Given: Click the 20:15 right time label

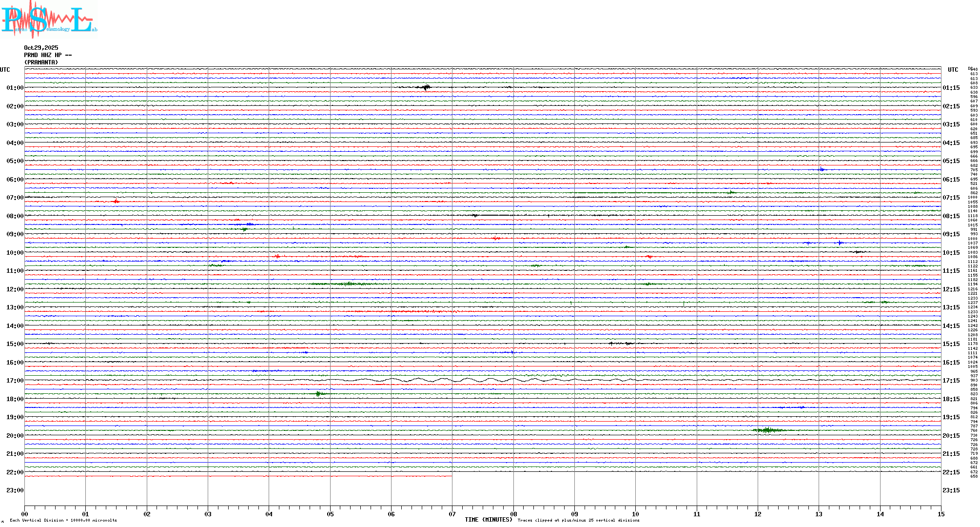Looking at the screenshot, I should pos(951,436).
